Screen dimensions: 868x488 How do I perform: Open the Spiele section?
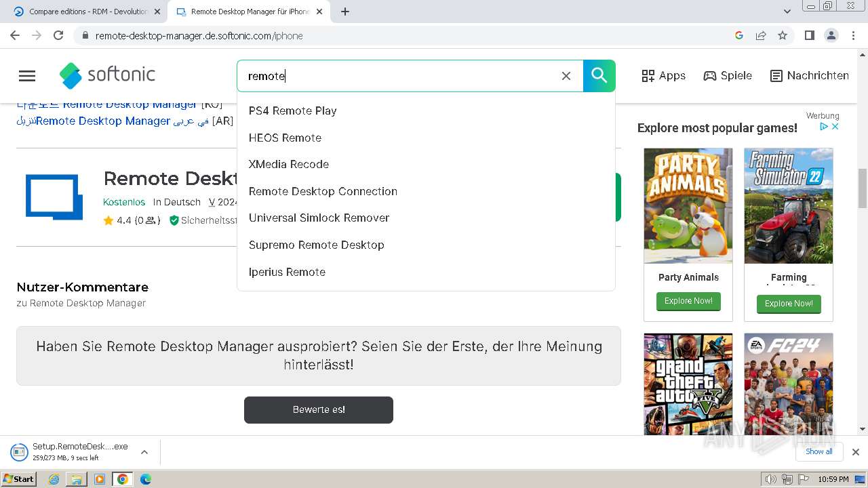click(728, 76)
